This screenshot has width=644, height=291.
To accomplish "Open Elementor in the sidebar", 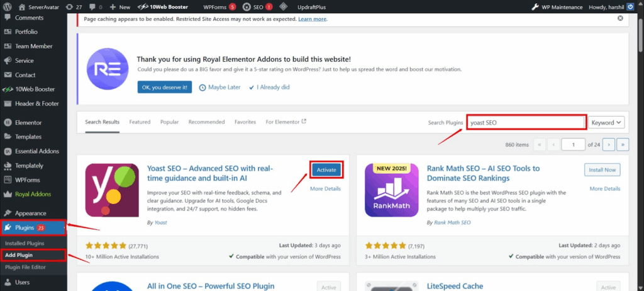I will click(x=28, y=122).
